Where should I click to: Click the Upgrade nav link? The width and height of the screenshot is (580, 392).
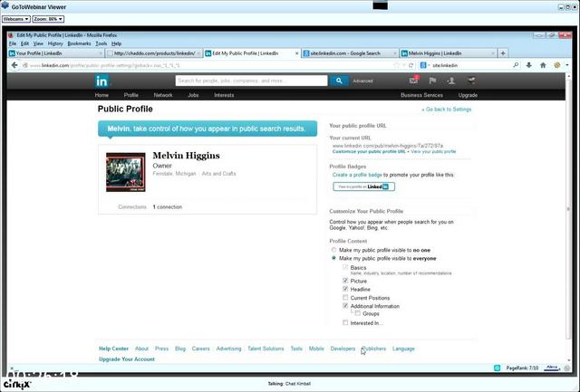pyautogui.click(x=468, y=95)
